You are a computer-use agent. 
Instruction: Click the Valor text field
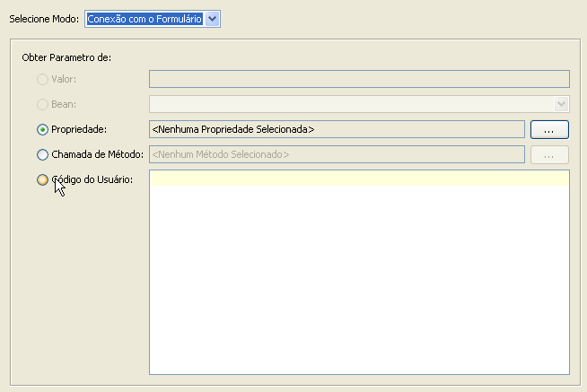pos(359,79)
